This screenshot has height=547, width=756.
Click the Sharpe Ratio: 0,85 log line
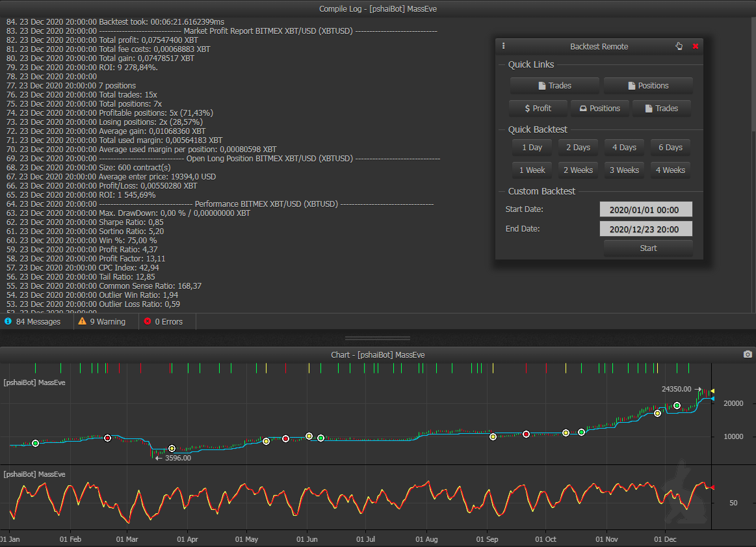(x=85, y=222)
